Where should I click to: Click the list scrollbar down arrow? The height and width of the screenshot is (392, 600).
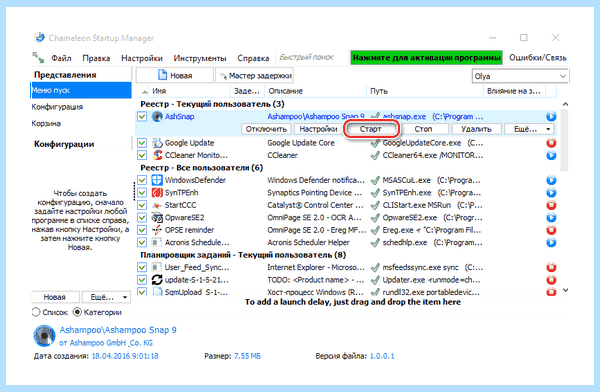click(566, 291)
